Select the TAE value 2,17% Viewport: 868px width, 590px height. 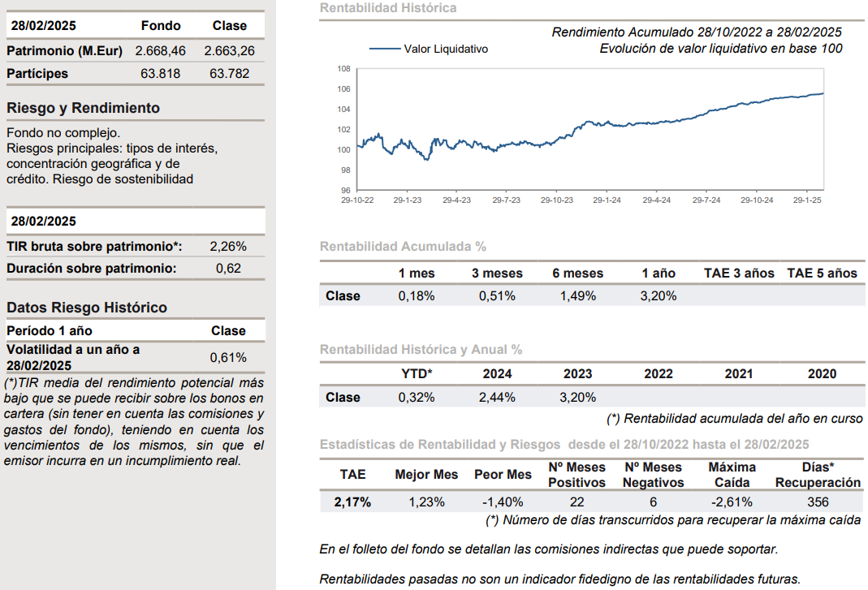(x=352, y=502)
